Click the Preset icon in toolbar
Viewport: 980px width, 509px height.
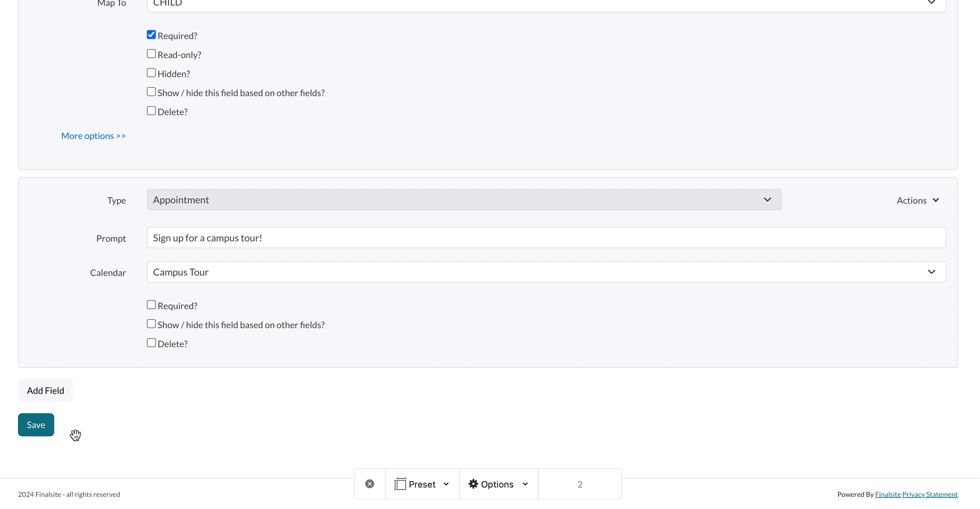point(401,484)
